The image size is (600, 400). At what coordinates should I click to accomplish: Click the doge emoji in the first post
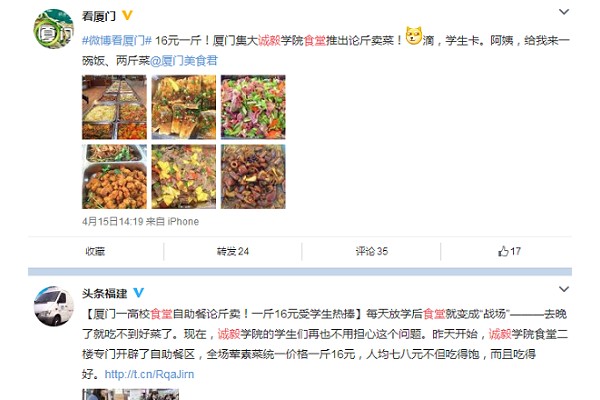click(x=413, y=36)
